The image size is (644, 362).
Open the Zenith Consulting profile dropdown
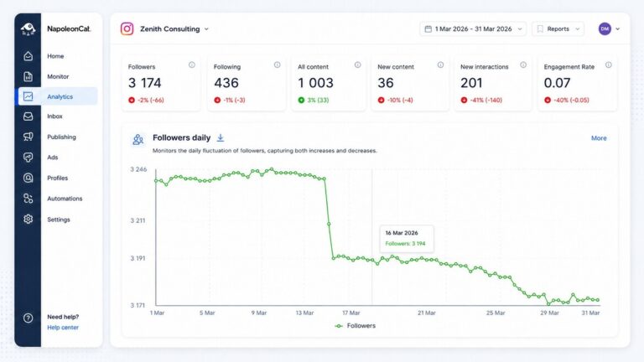(x=175, y=28)
